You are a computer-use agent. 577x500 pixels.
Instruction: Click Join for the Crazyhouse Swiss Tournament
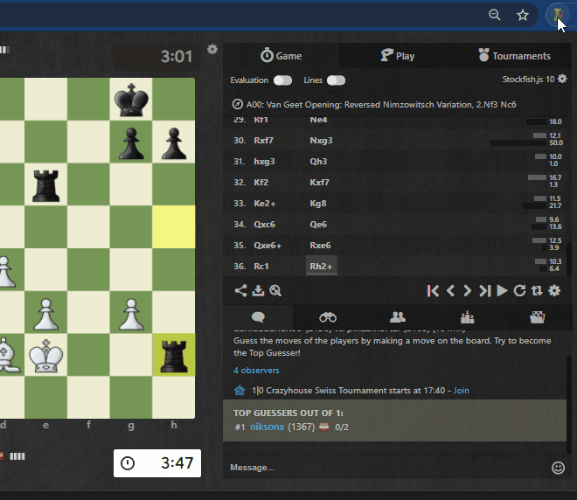click(x=461, y=390)
